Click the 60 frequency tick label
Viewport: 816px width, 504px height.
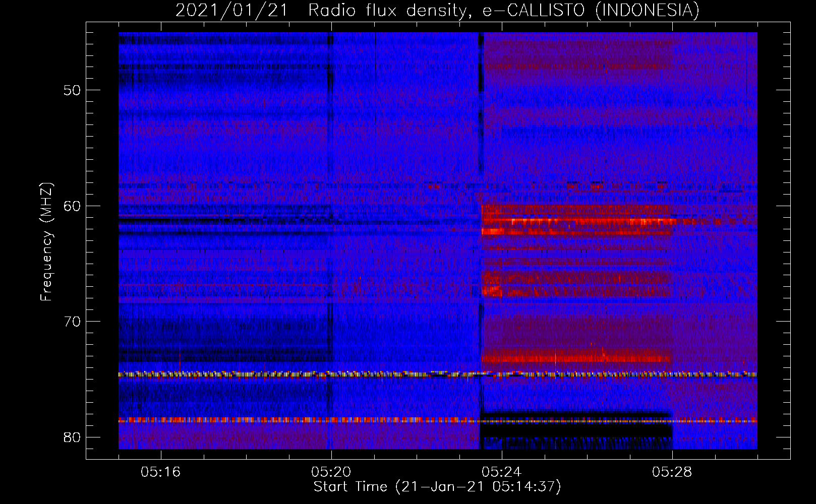pos(73,206)
